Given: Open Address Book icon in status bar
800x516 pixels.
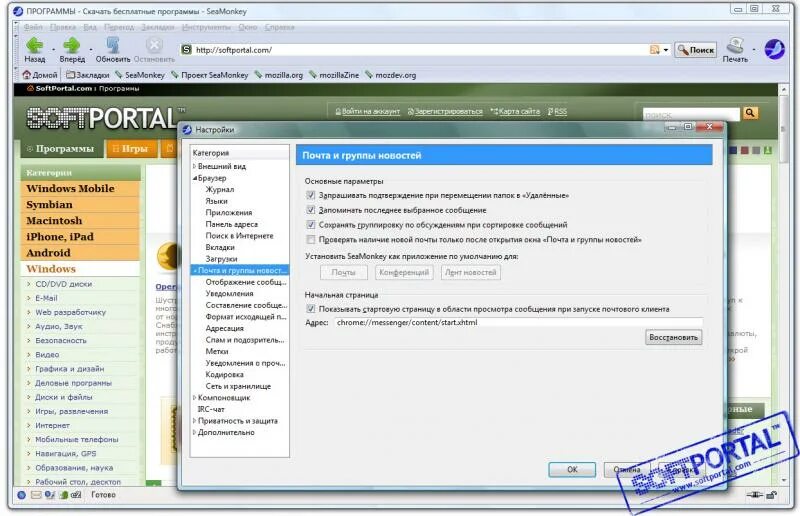Looking at the screenshot, I should tap(64, 495).
